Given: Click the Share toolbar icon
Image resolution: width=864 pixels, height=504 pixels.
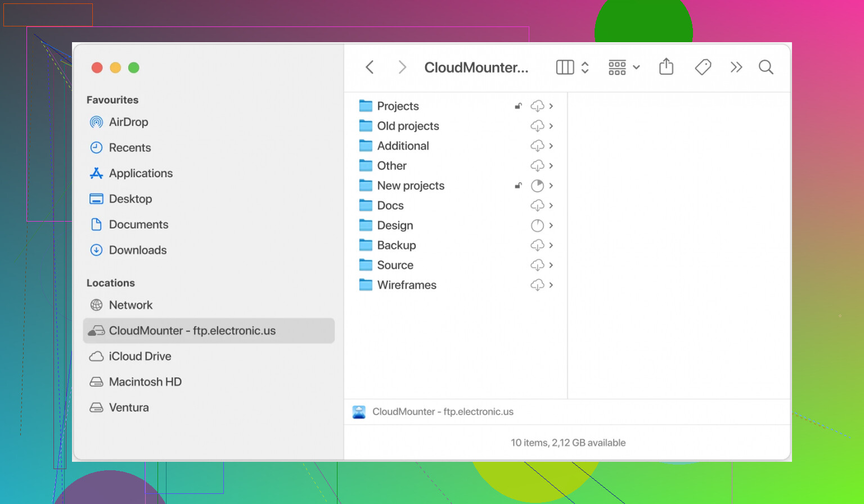Looking at the screenshot, I should (x=666, y=66).
